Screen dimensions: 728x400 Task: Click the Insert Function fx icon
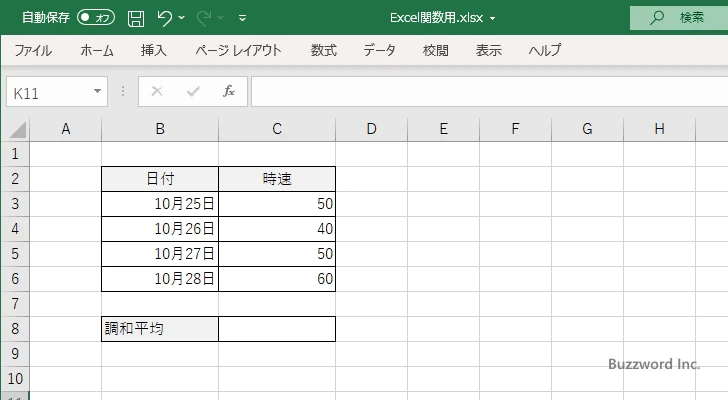coord(229,91)
